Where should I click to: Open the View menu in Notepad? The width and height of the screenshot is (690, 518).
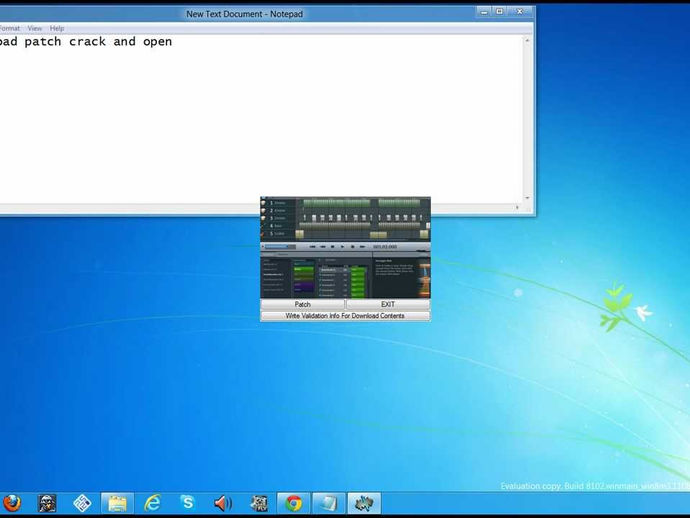coord(35,28)
